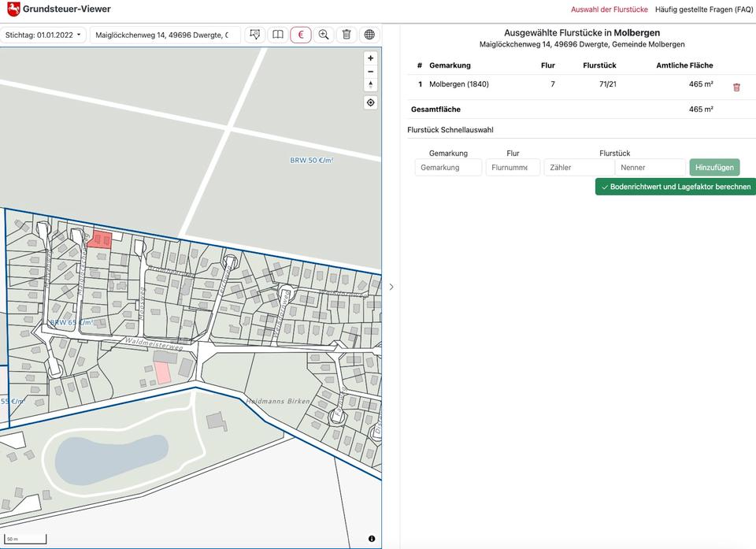This screenshot has height=549, width=756.
Task: Reset map rotation with north arrow
Action: click(371, 85)
